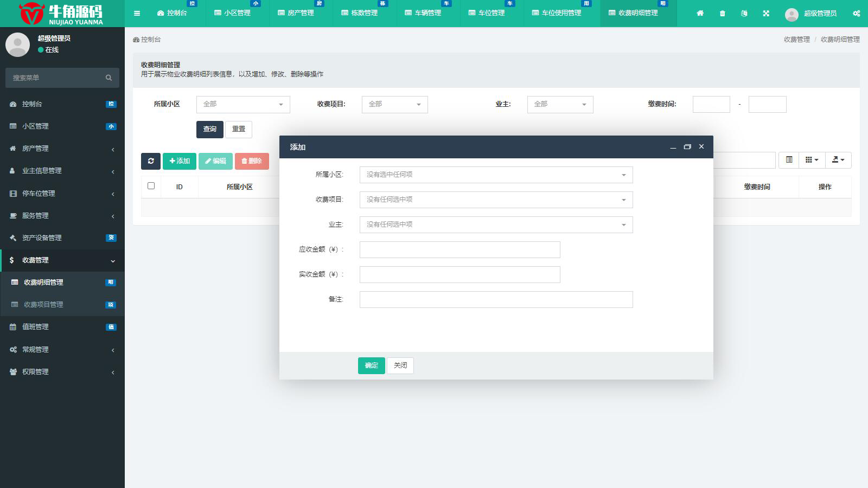
Task: Open the 收费项目 filter dropdown
Action: coord(395,104)
